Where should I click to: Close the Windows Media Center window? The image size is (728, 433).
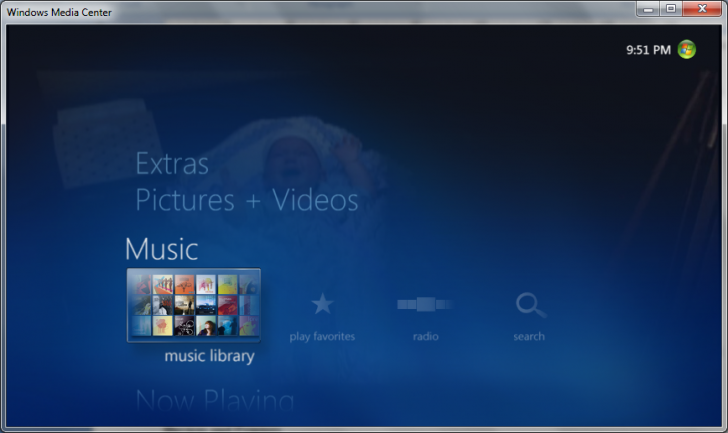tap(702, 9)
